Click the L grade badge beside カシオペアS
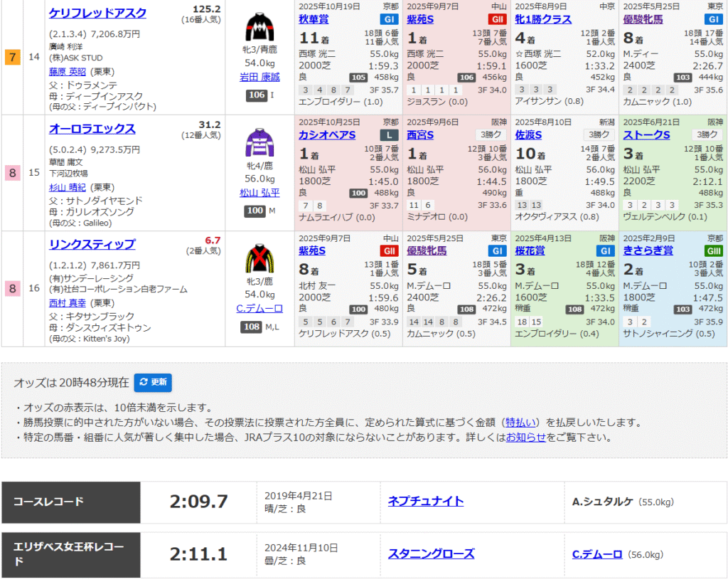Image resolution: width=728 pixels, height=582 pixels. pyautogui.click(x=389, y=135)
